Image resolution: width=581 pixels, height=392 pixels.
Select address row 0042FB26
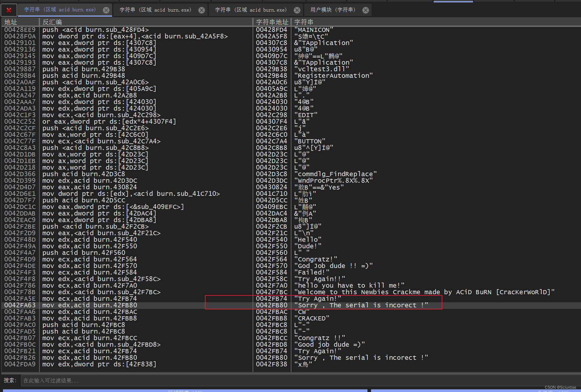coord(20,358)
